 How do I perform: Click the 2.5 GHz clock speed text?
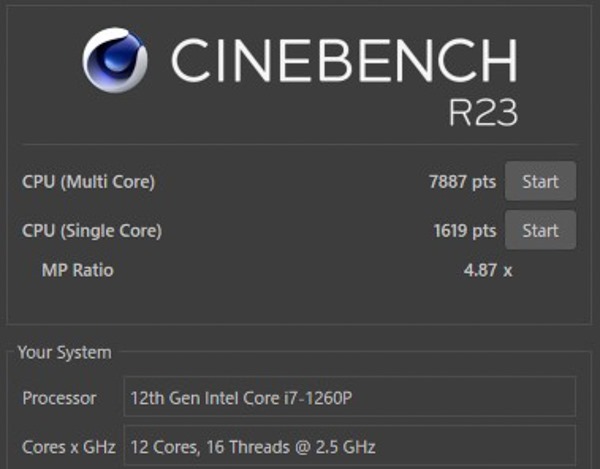pos(346,447)
